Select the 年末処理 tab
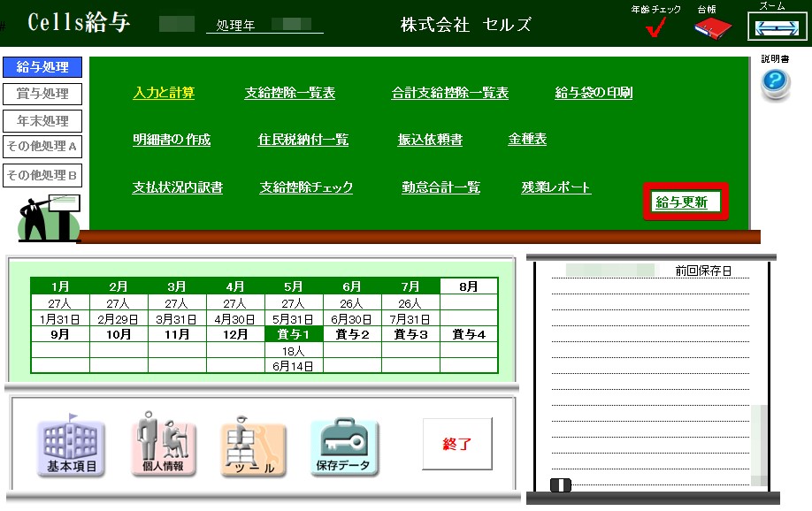Image resolution: width=812 pixels, height=511 pixels. point(42,121)
